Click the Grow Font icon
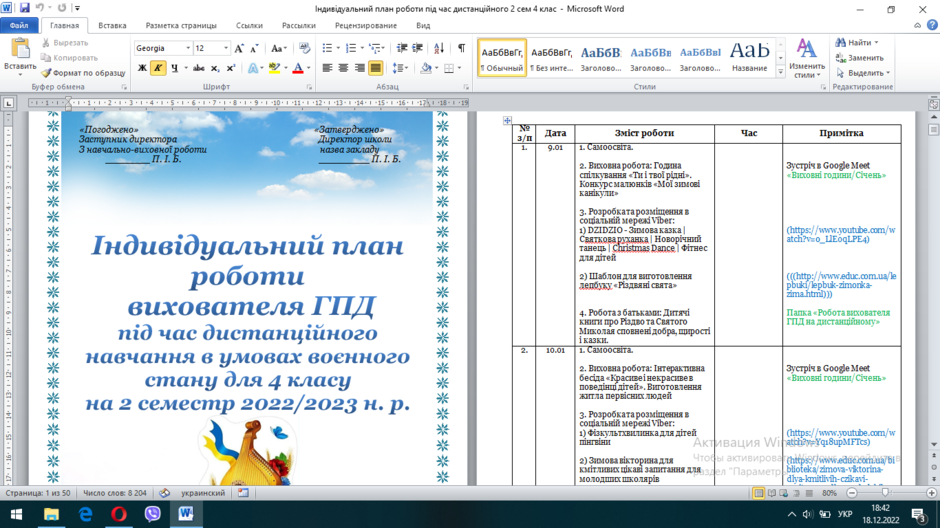The height and width of the screenshot is (528, 940). 239,49
